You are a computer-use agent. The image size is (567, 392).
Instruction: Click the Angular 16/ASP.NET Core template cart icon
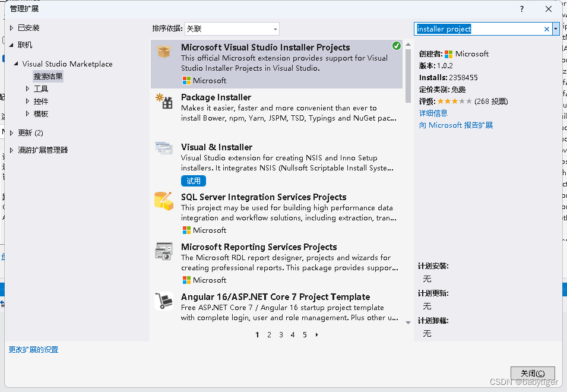(x=164, y=301)
